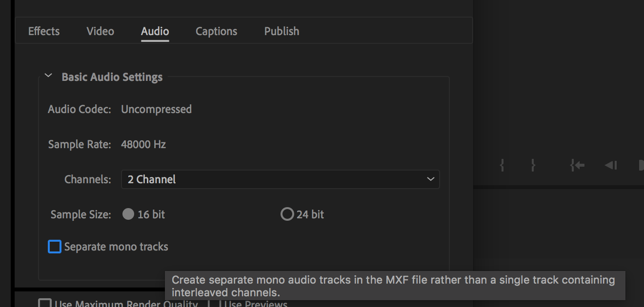
Task: Set the Out point marker
Action: click(533, 165)
